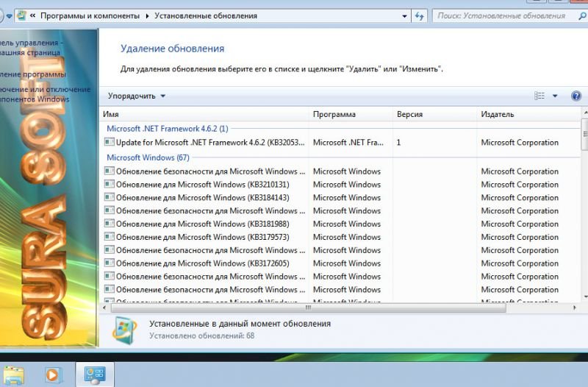Image resolution: width=588 pixels, height=387 pixels.
Task: Click icon next to KB3179573 update
Action: (109, 236)
